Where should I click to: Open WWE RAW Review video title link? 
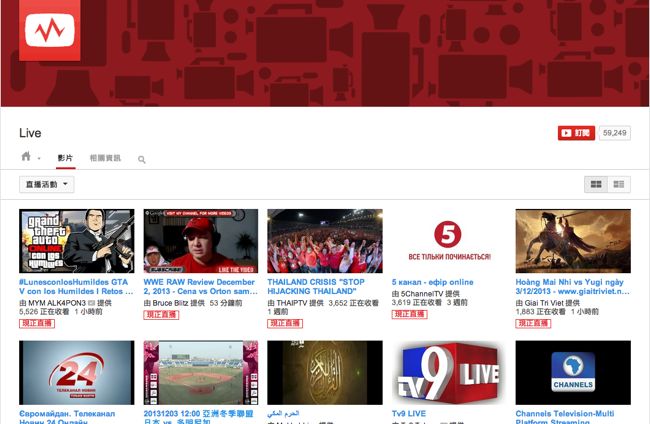pos(200,287)
